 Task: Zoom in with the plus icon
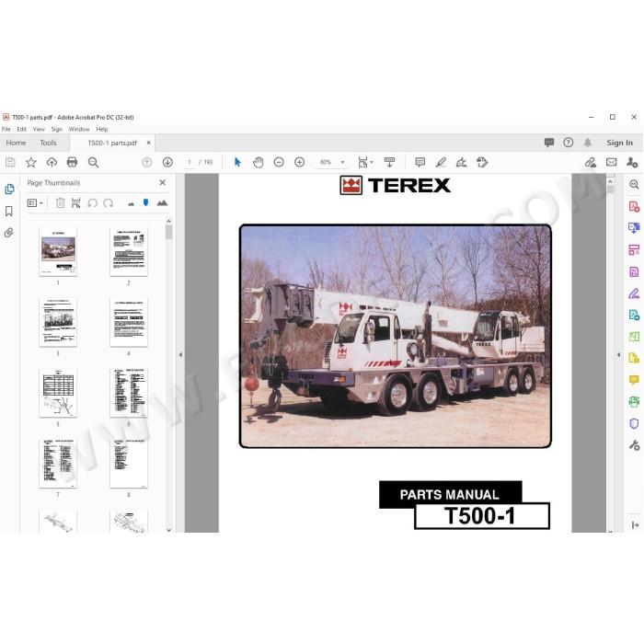tap(300, 162)
